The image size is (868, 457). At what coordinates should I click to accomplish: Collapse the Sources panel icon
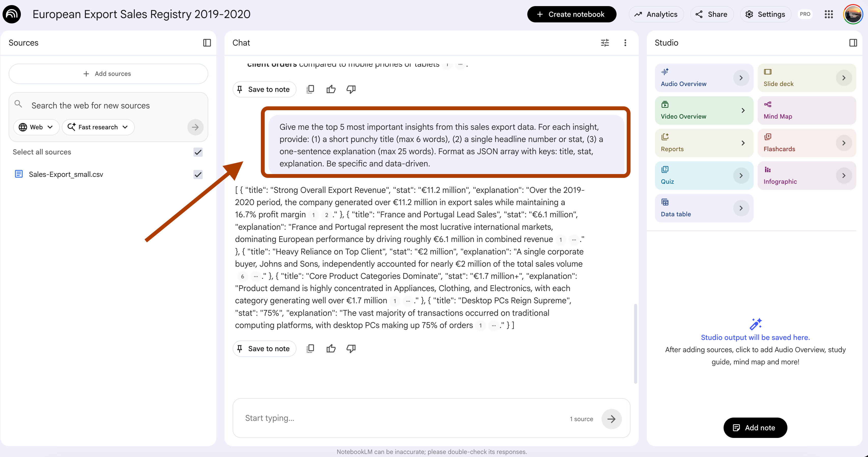(x=207, y=43)
